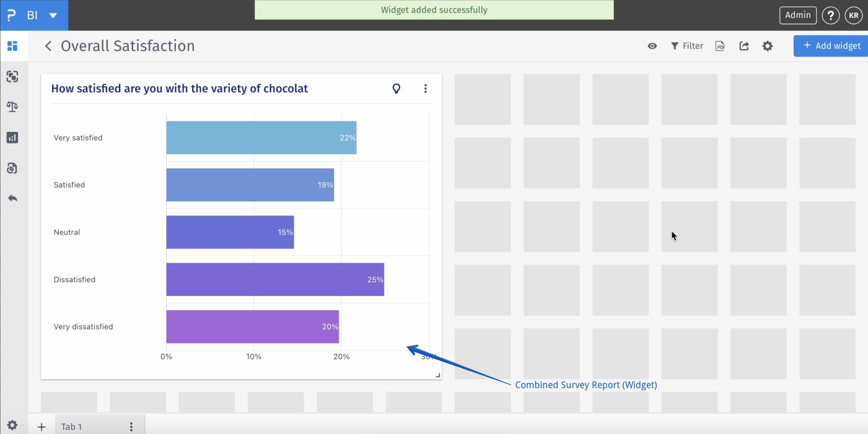Click the Dissatisfied 25% purple bar

pyautogui.click(x=275, y=279)
